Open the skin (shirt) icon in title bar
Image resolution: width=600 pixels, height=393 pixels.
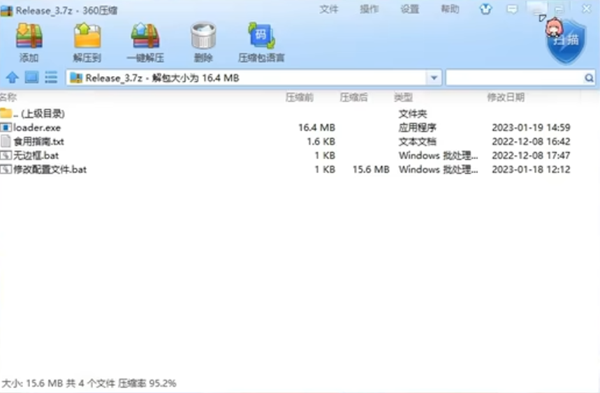pos(486,9)
